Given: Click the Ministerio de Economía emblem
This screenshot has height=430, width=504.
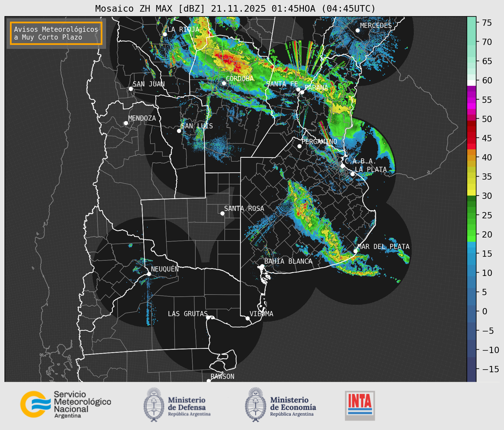Looking at the screenshot, I should click(x=255, y=405).
